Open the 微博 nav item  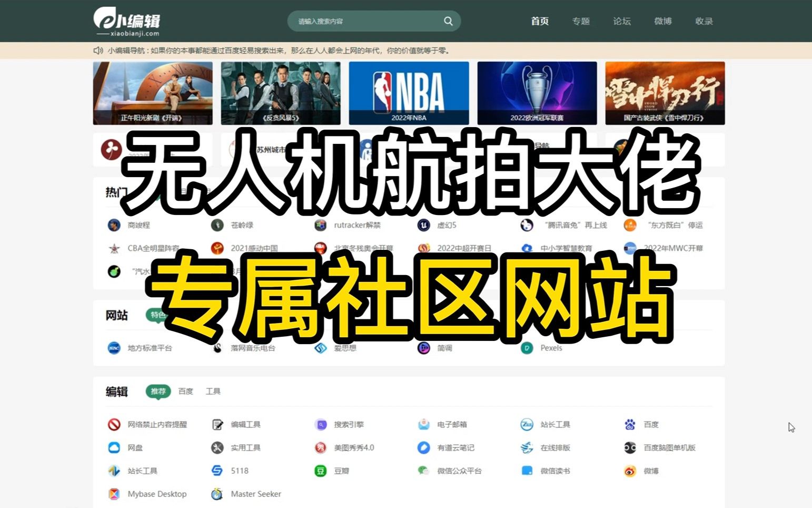click(663, 21)
